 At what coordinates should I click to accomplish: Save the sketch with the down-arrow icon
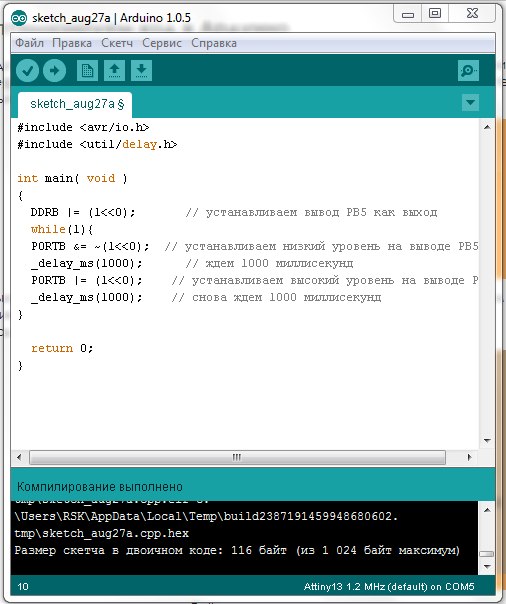(141, 70)
